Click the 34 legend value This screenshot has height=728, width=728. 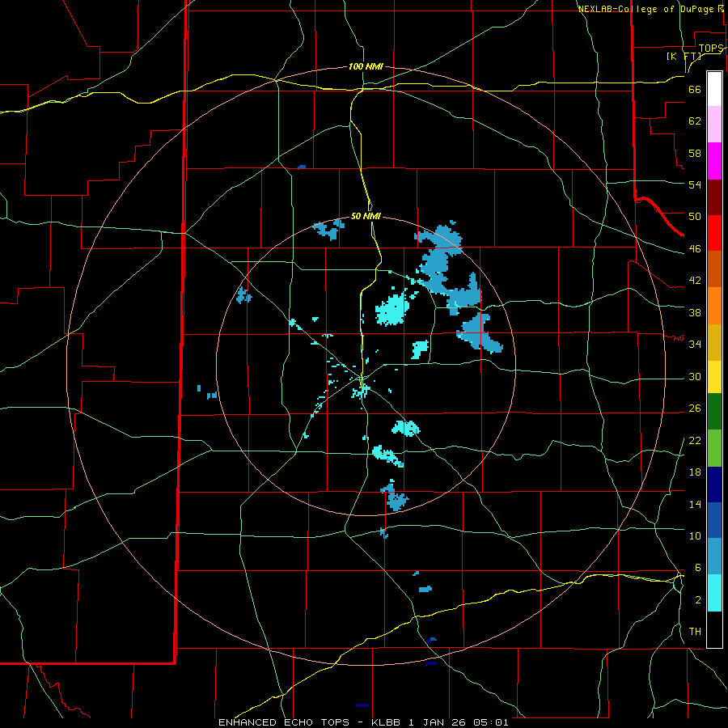[x=695, y=344]
